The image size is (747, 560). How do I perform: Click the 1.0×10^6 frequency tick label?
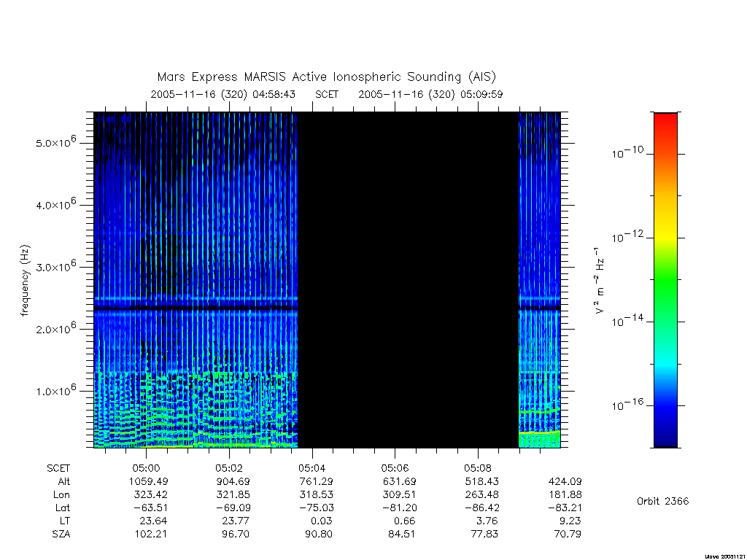tap(55, 390)
